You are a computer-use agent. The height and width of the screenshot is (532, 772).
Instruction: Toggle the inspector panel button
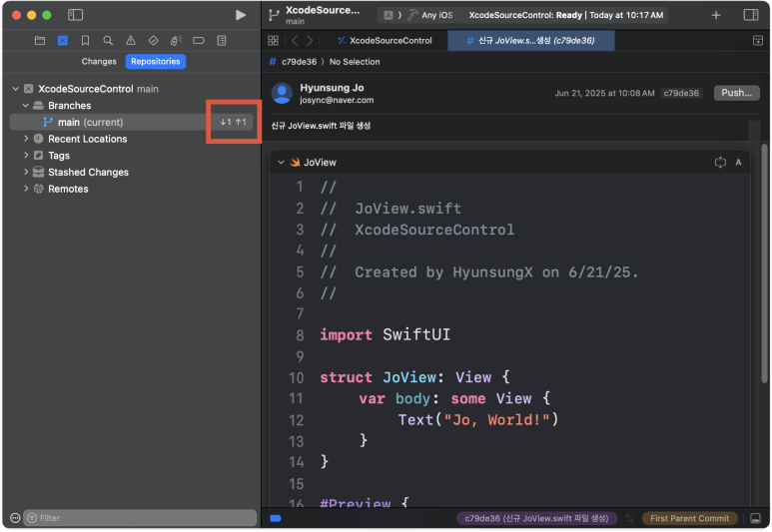(x=751, y=15)
